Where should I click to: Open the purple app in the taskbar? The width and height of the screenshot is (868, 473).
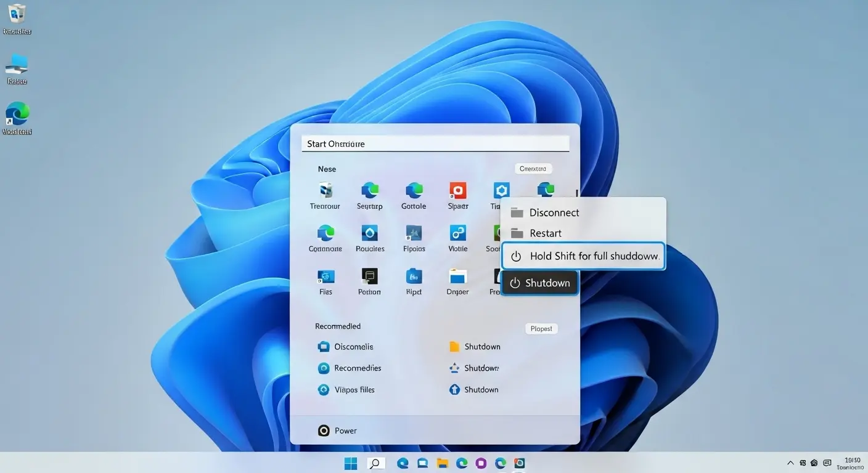[481, 463]
